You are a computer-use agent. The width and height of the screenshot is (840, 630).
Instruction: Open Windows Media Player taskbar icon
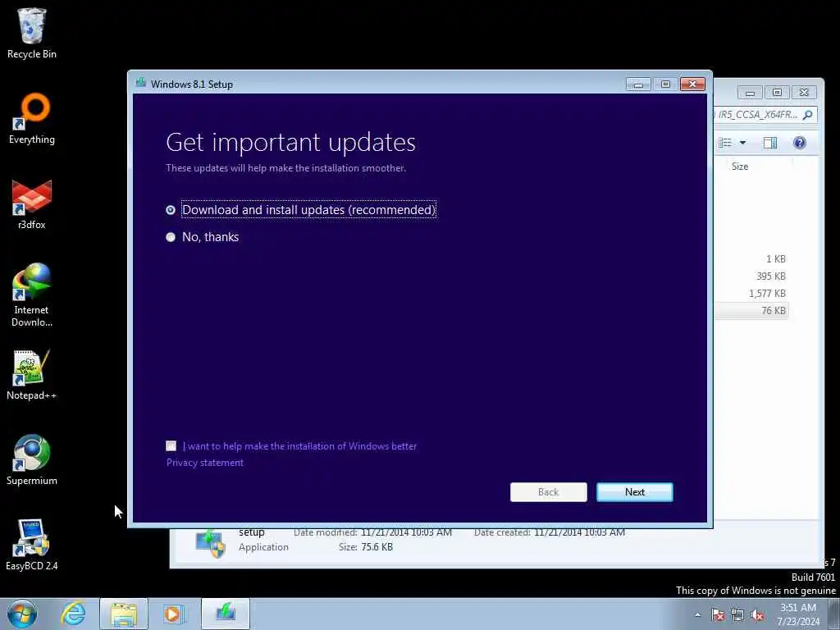(174, 614)
